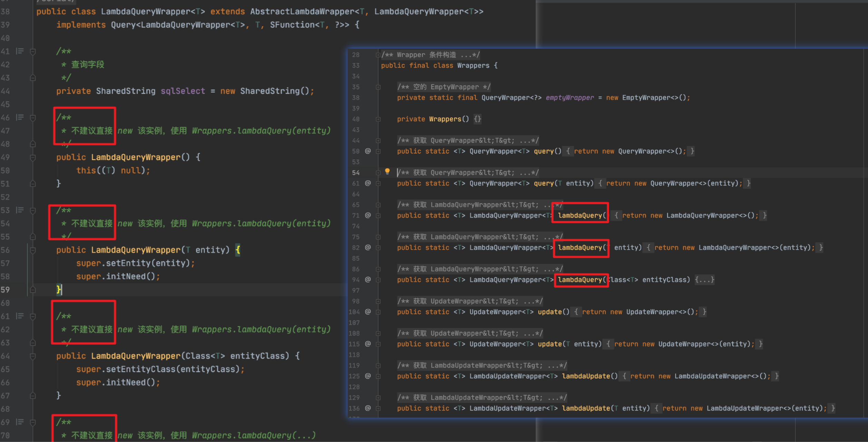Screen dimensions: 868x442
Task: Click the light bulb intention icon at line 54
Action: [x=387, y=172]
